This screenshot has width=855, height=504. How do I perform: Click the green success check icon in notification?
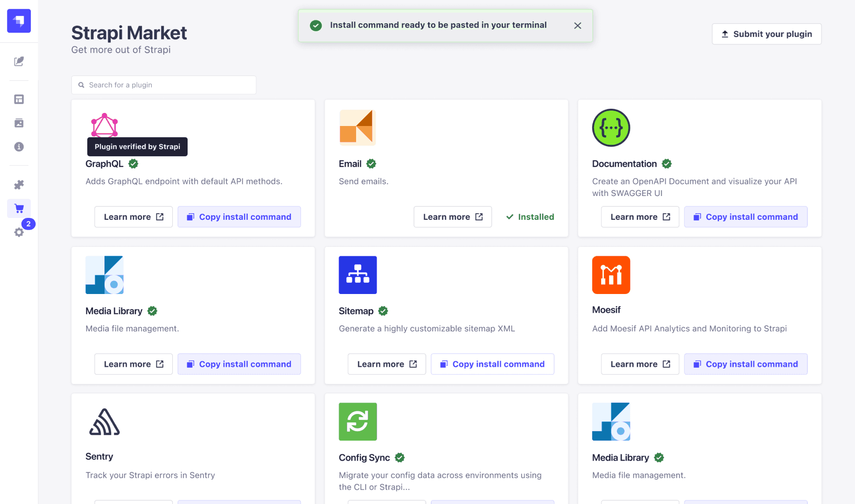point(316,26)
